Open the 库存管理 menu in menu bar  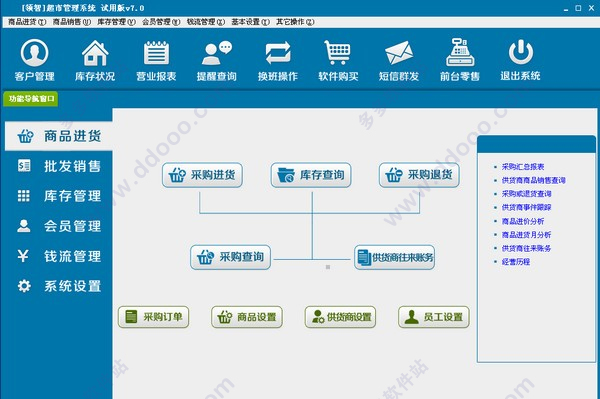(116, 22)
